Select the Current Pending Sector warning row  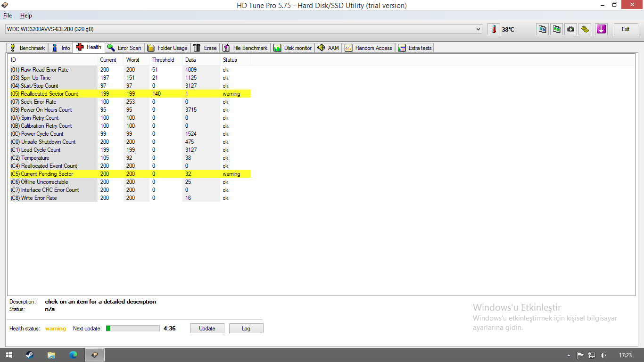tap(129, 174)
